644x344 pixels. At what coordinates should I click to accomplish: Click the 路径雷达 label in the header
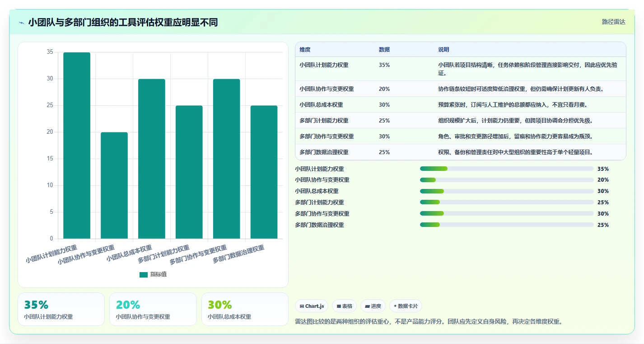614,22
